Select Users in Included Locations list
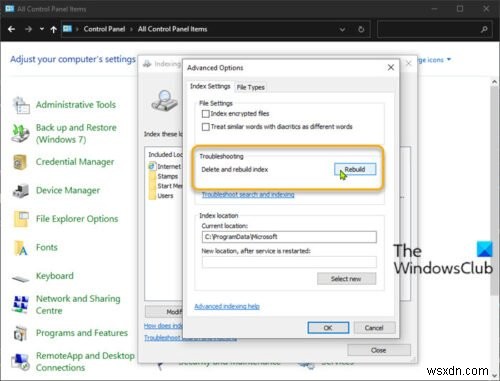The image size is (500, 381). click(x=165, y=196)
